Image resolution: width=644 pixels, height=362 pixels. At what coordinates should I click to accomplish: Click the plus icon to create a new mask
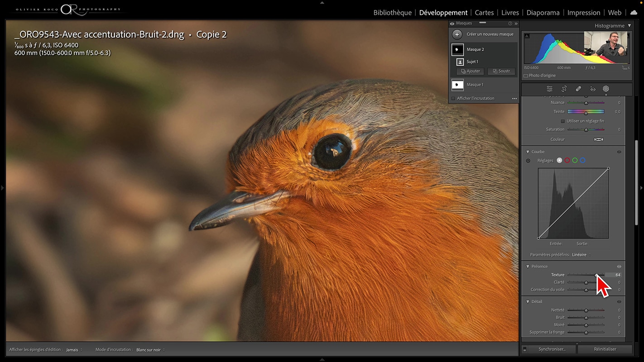(457, 34)
